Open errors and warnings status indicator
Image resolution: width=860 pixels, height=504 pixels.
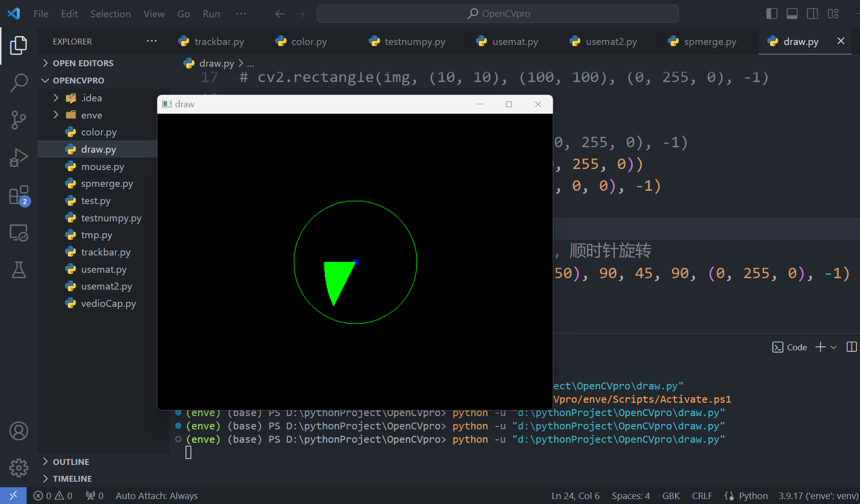click(53, 496)
